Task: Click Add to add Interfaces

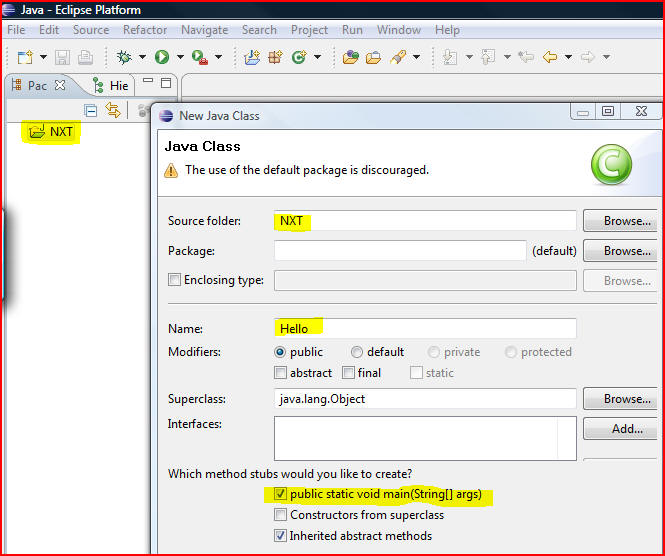Action: (622, 429)
